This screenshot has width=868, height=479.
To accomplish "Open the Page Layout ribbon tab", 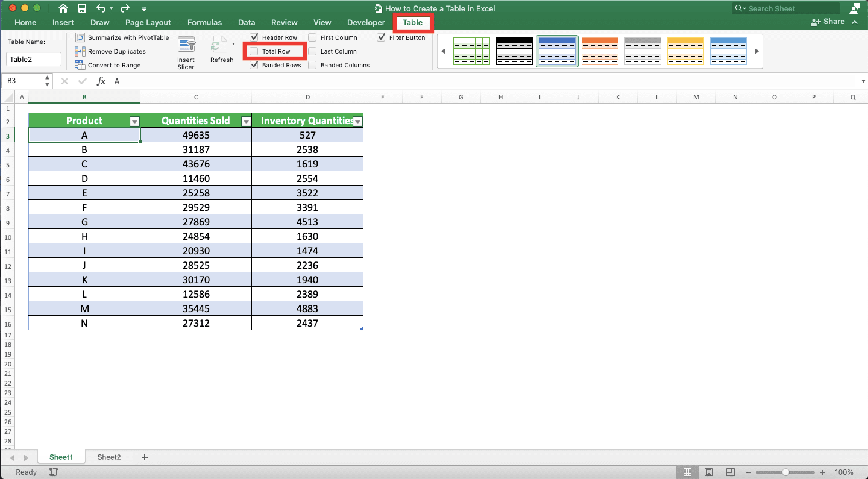I will click(x=148, y=22).
